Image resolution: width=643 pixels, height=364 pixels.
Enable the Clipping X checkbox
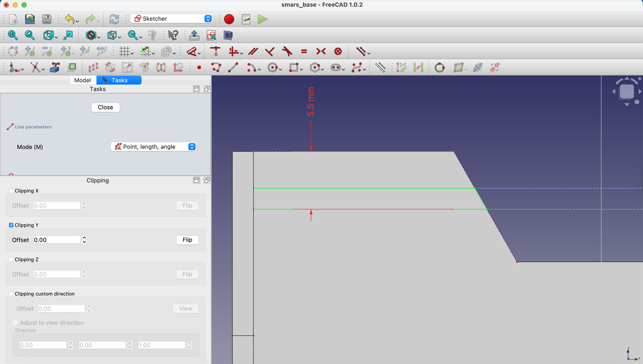(x=11, y=191)
